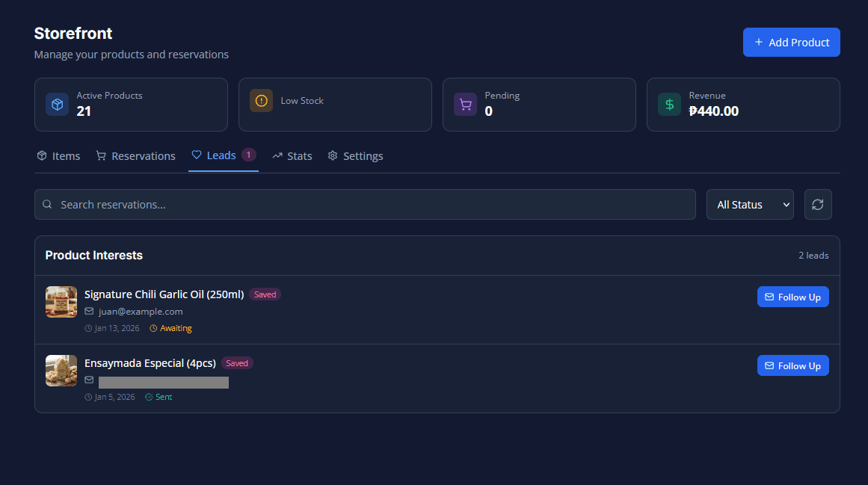Image resolution: width=868 pixels, height=485 pixels.
Task: Click the Low Stock warning icon
Action: [261, 101]
